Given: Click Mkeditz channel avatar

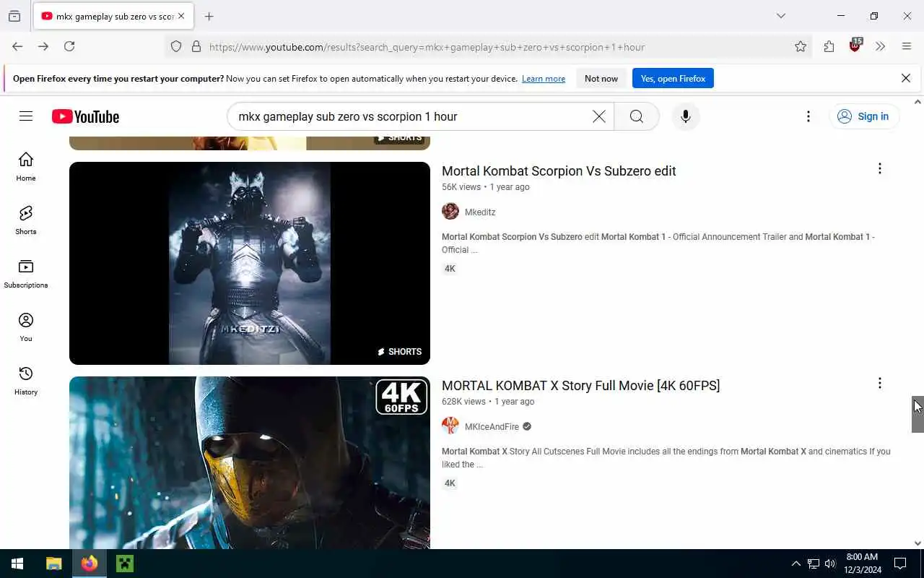Looking at the screenshot, I should (450, 212).
